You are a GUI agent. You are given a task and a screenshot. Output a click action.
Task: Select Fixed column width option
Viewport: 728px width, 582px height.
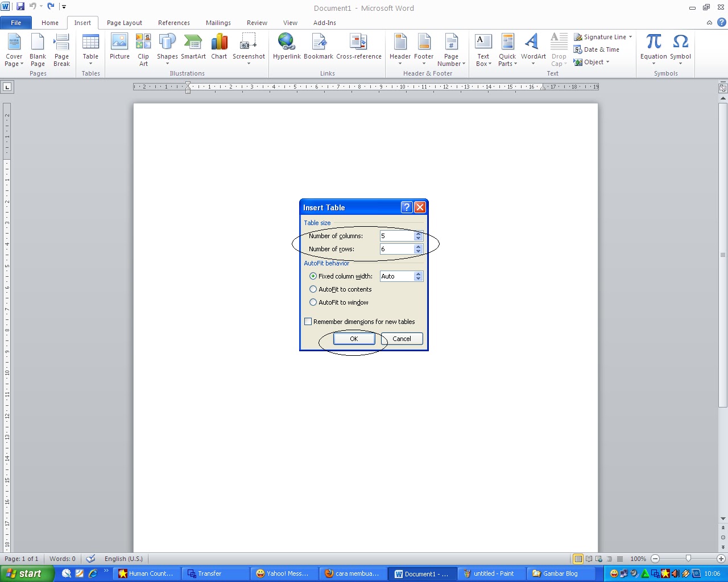point(341,276)
